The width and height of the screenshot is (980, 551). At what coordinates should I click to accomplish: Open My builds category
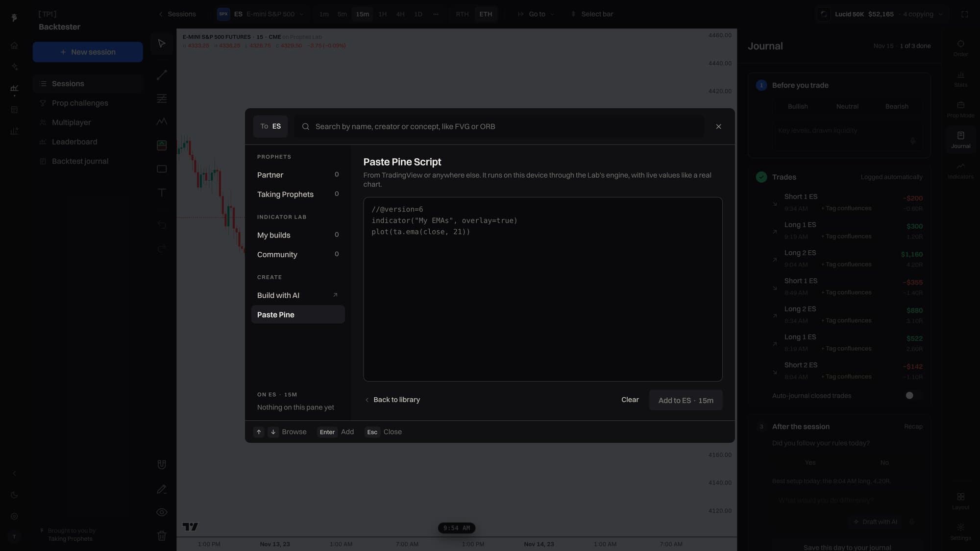298,235
